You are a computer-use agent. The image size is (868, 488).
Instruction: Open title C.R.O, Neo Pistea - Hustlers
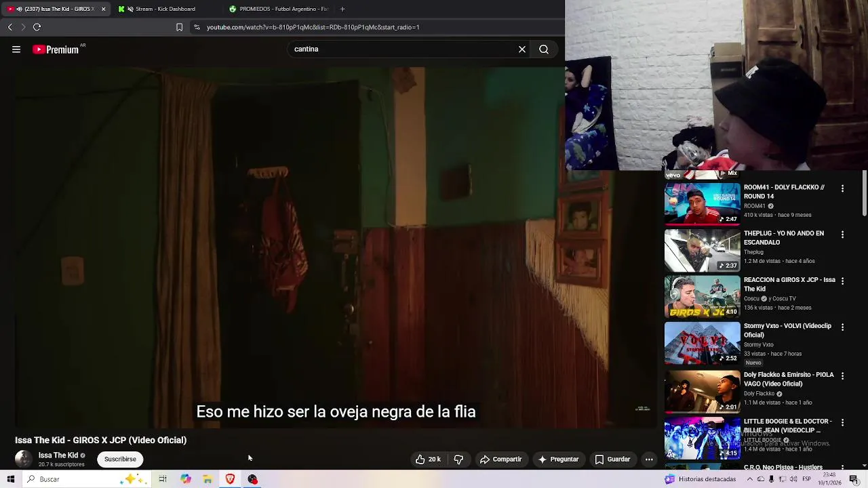pyautogui.click(x=783, y=467)
